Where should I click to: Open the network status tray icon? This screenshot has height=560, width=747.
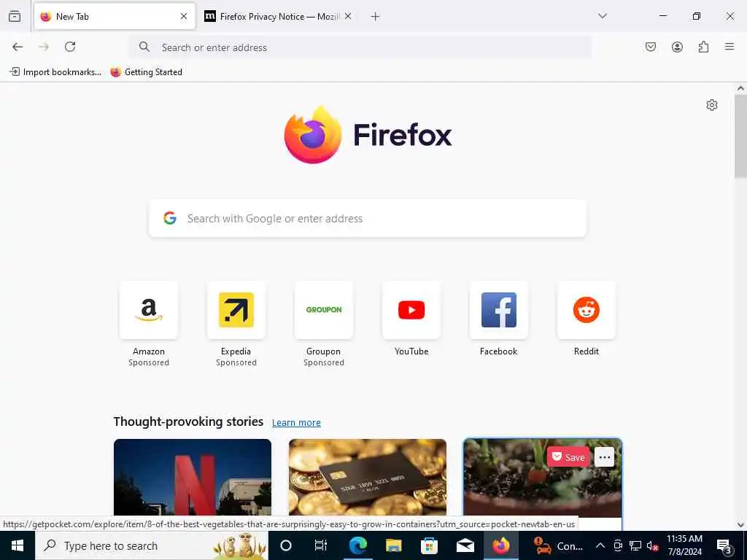[635, 545]
